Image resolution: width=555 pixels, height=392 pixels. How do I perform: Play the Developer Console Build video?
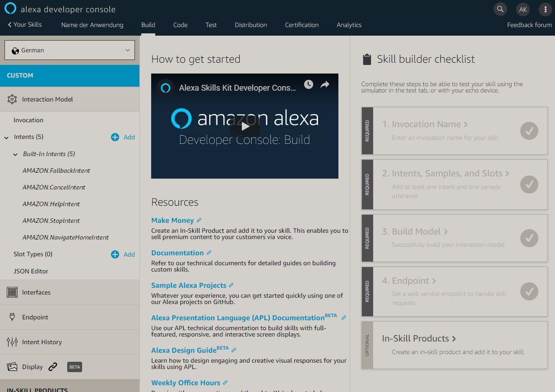pos(245,126)
